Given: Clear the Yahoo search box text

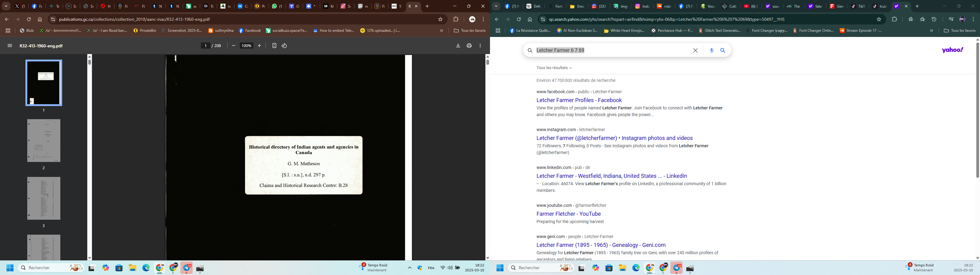Looking at the screenshot, I should [x=695, y=50].
